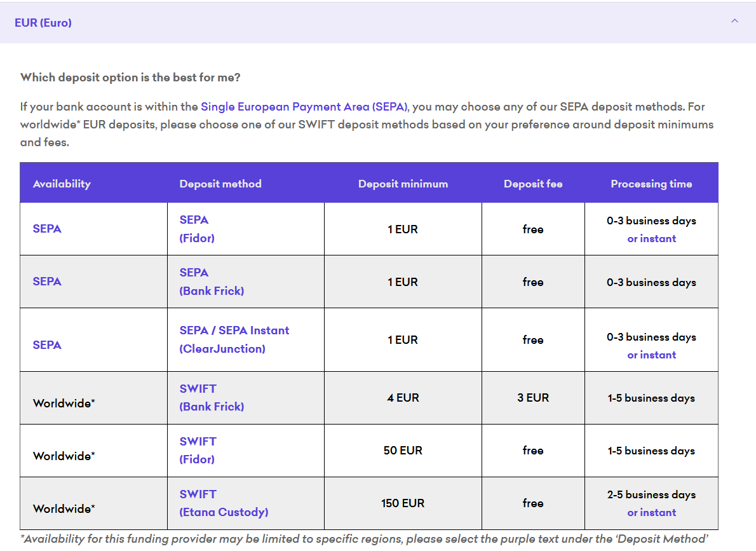Click the 150 EUR deposit minimum cell
Screen dimensions: 756x551
coord(403,503)
